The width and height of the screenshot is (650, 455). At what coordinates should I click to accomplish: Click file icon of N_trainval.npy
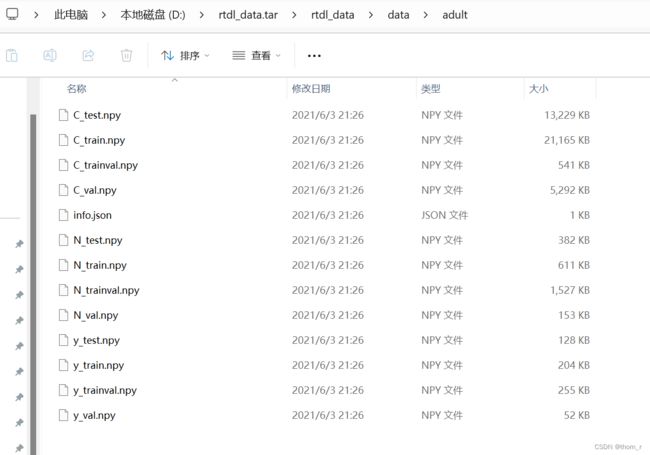click(63, 290)
